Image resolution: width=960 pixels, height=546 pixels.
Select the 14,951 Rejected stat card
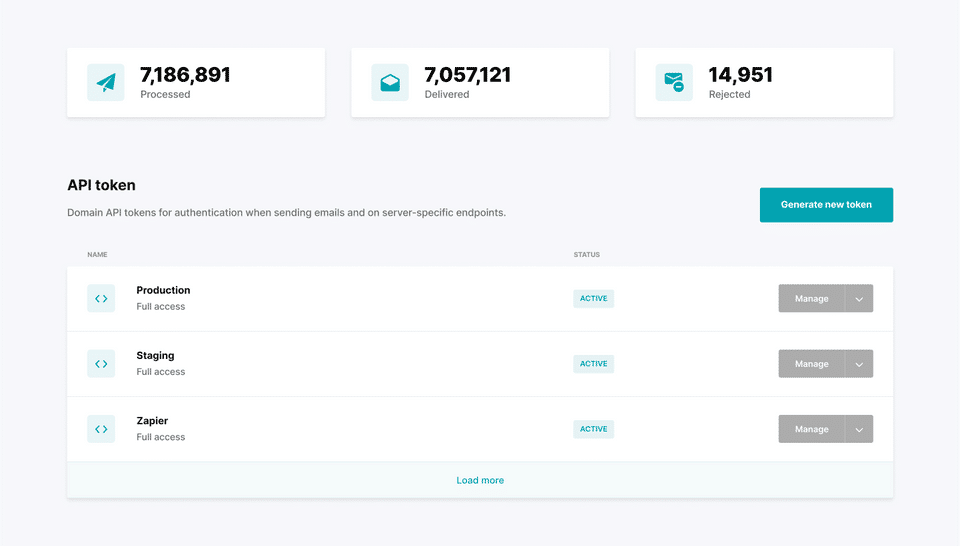tap(764, 83)
